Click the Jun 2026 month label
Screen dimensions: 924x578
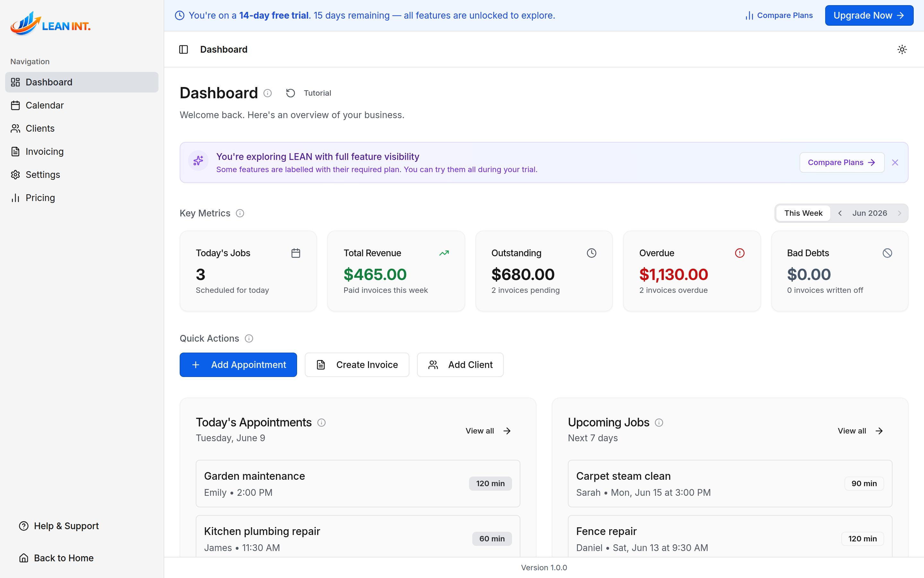pyautogui.click(x=870, y=213)
